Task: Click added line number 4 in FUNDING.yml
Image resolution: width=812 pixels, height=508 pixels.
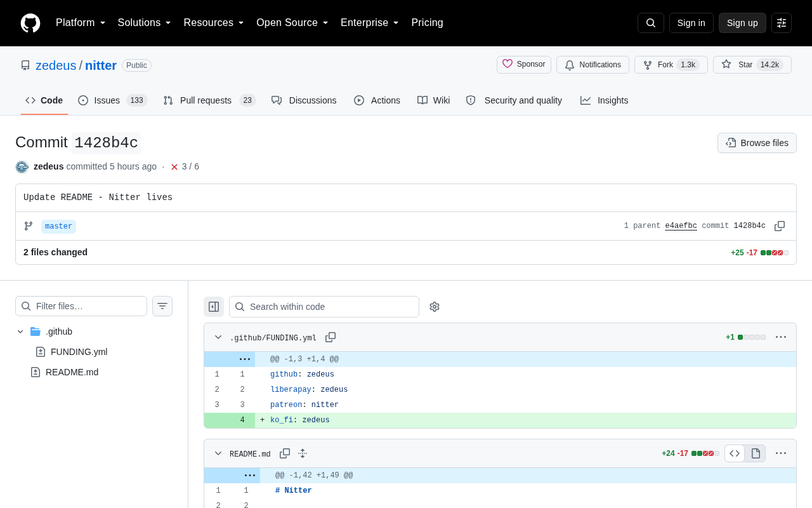Action: tap(242, 420)
